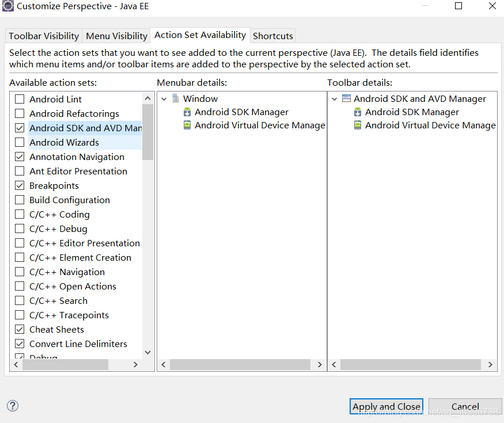Click the action sets vertical scrollbar thumb

[x=148, y=132]
